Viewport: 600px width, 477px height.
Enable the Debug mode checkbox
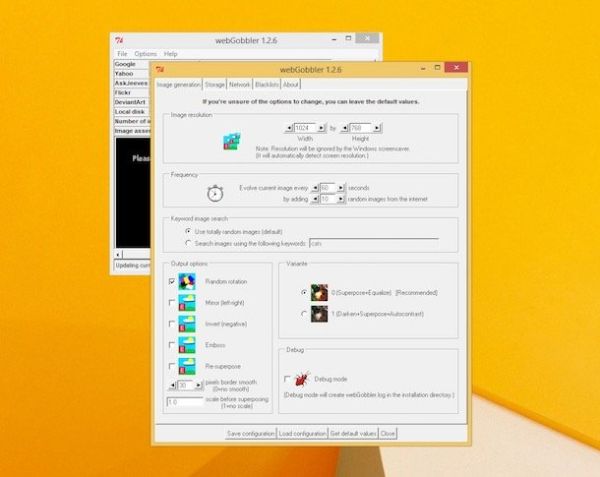(x=288, y=380)
